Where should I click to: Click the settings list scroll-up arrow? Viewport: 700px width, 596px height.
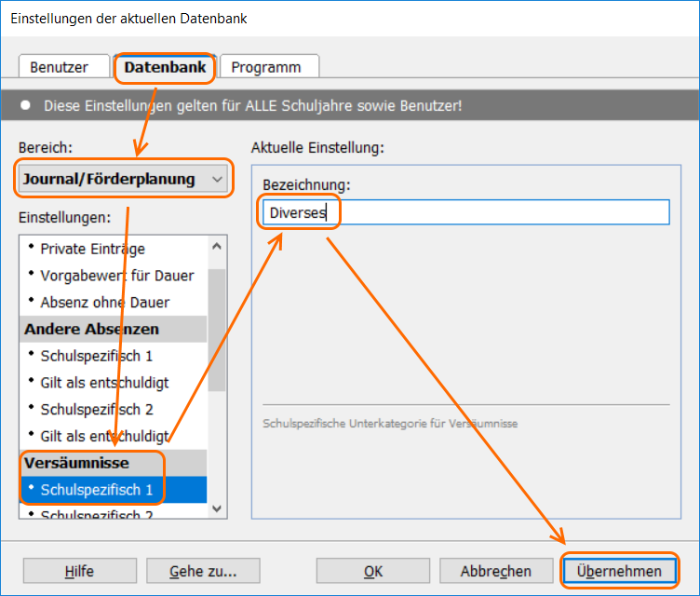coord(216,246)
